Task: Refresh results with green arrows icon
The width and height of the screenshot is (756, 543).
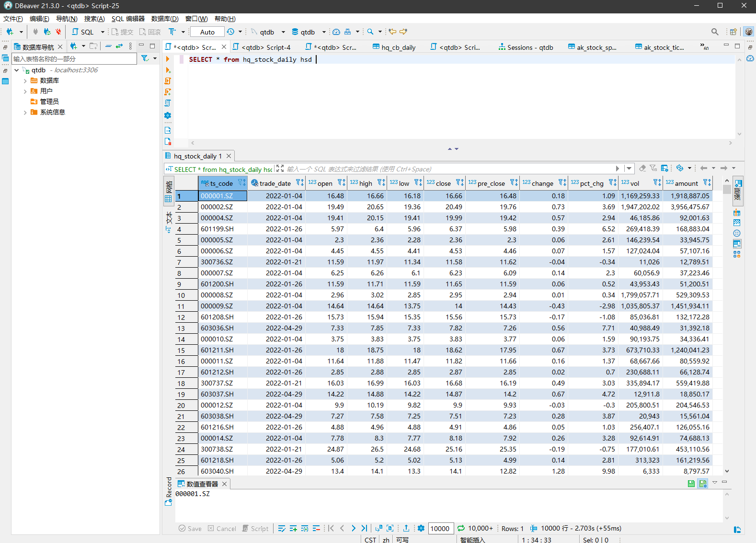Action: click(x=461, y=528)
